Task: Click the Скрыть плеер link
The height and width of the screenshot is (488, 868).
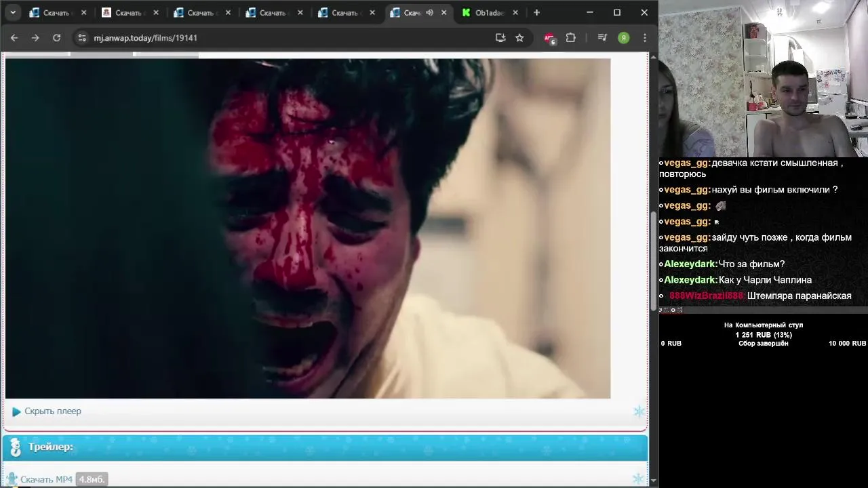Action: (53, 411)
